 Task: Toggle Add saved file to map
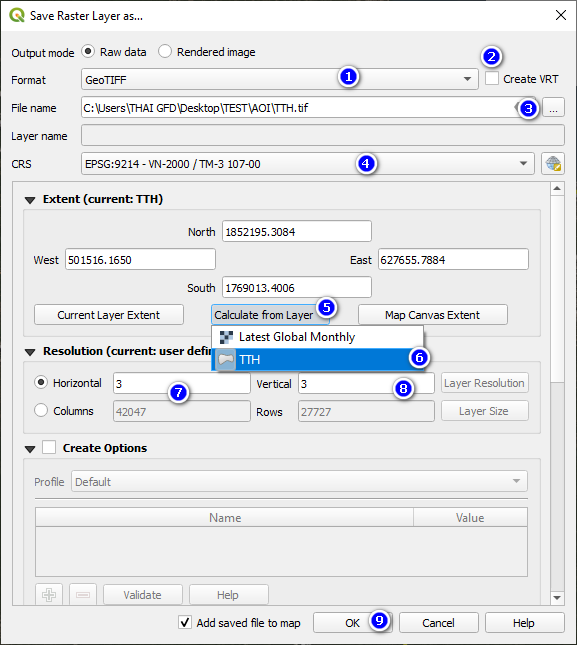(185, 622)
